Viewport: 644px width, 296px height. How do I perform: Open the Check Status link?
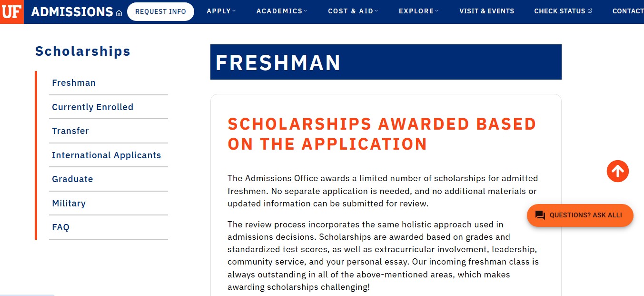point(563,11)
